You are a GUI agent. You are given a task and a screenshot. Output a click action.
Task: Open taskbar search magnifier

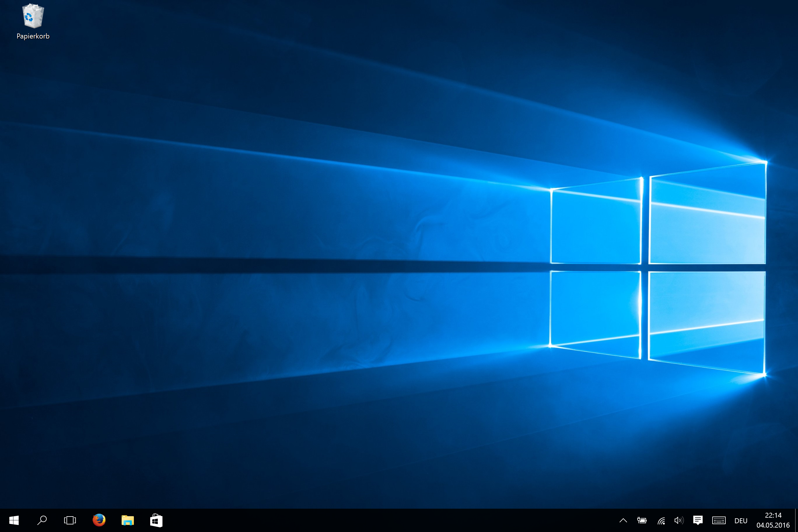pos(42,520)
